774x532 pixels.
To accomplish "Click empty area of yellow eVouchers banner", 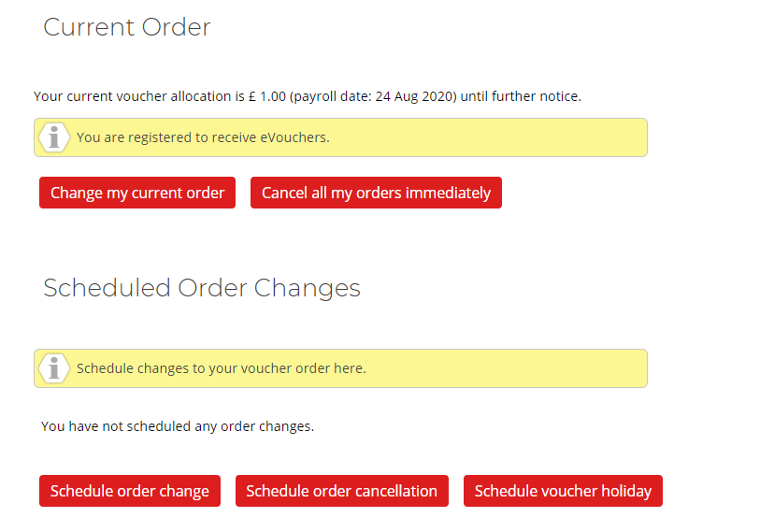I will pos(489,137).
